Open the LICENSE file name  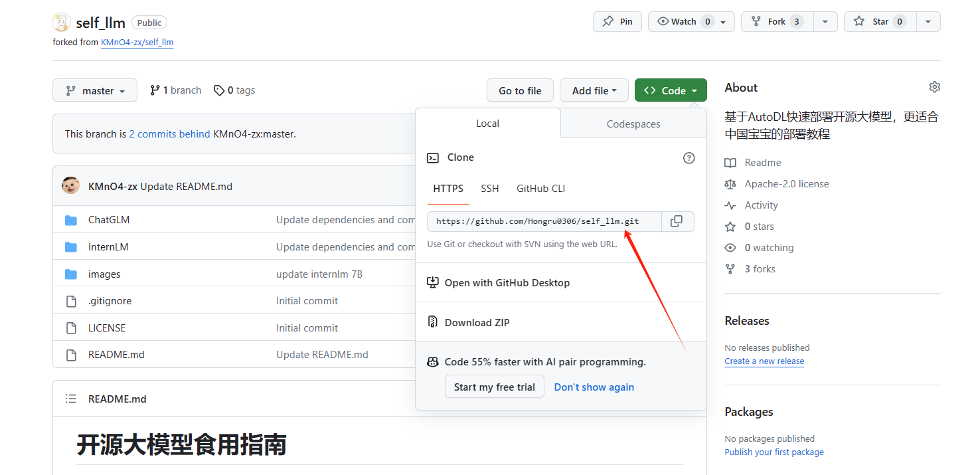click(107, 328)
